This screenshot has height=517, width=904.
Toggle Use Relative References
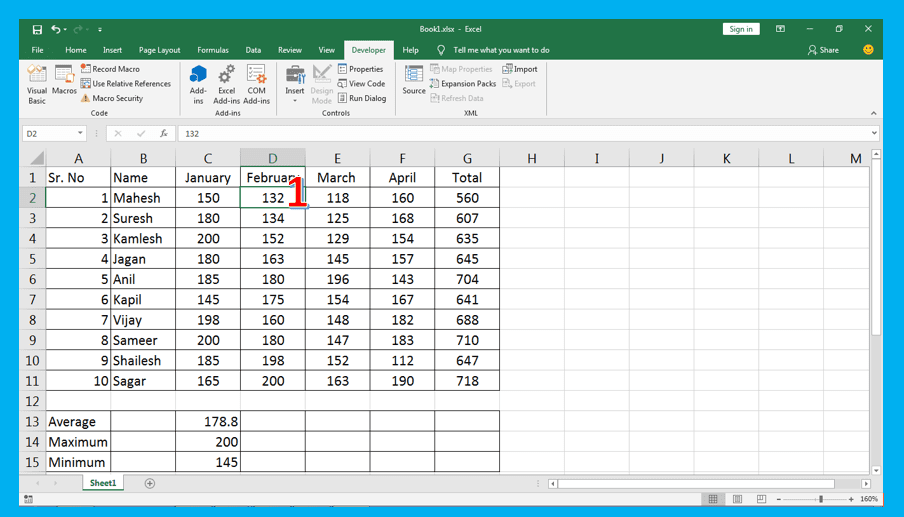coord(126,84)
